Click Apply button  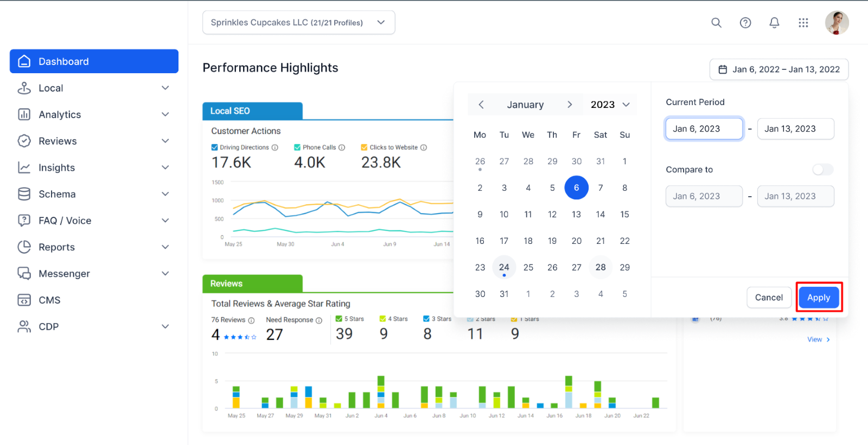819,298
